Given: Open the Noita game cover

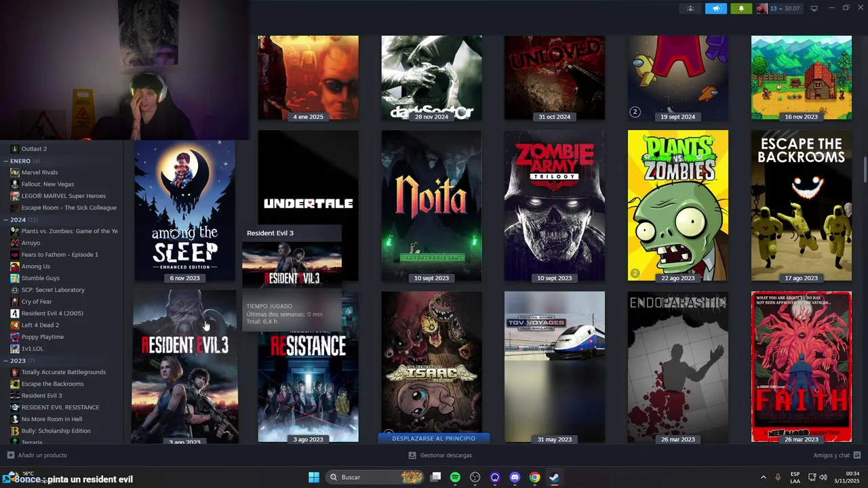Looking at the screenshot, I should [431, 206].
